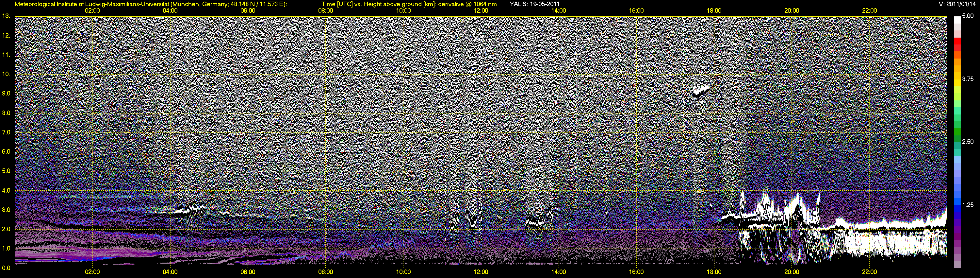This screenshot has height=278, width=980.
Task: Pick the 10:00 label on the bottom time axis
Action: coord(403,272)
